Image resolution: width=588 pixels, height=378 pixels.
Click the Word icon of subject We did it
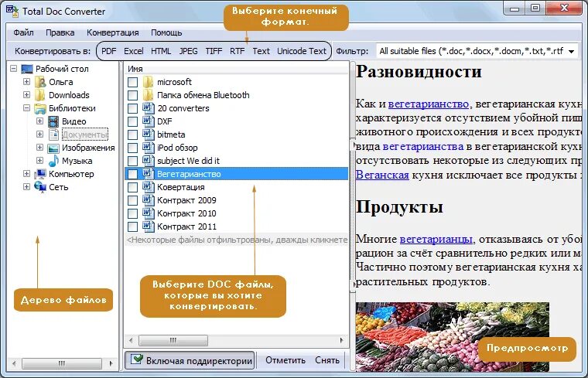(x=149, y=161)
